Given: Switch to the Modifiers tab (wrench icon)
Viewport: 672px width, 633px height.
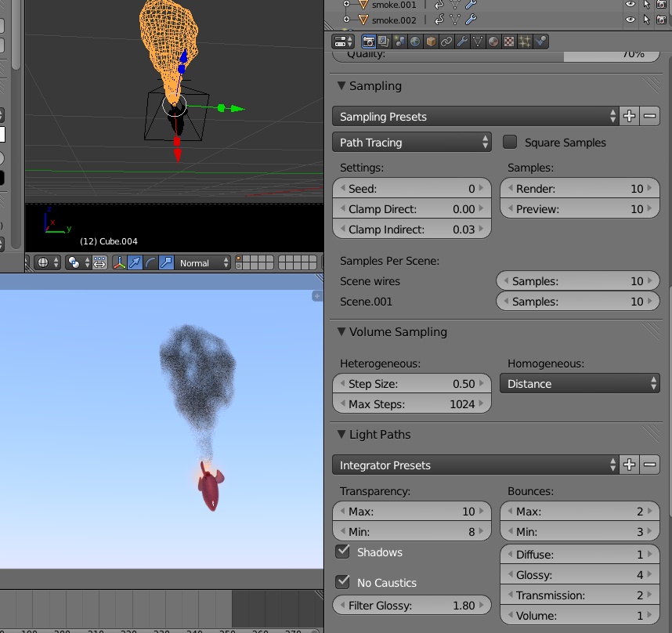Looking at the screenshot, I should point(462,42).
